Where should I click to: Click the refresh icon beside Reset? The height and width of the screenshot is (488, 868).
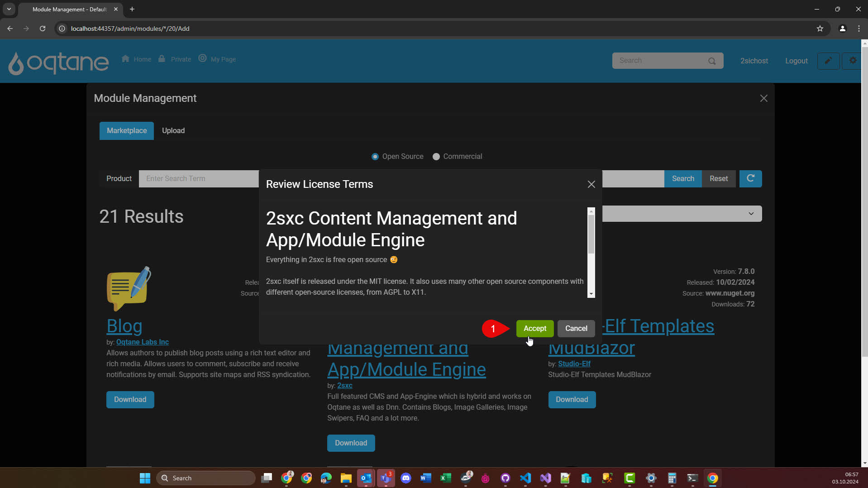(750, 178)
